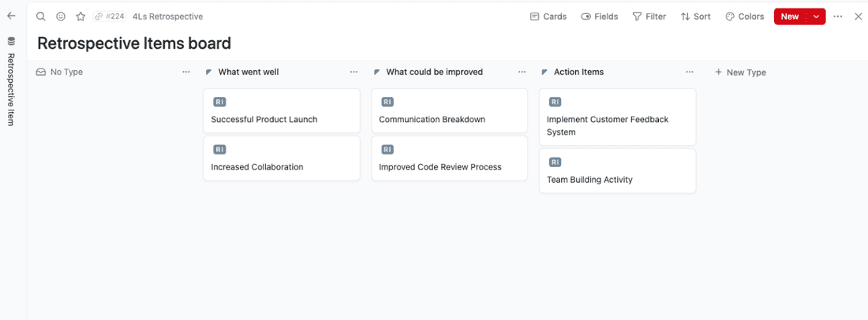
Task: Open the Fields visibility settings
Action: click(x=599, y=17)
